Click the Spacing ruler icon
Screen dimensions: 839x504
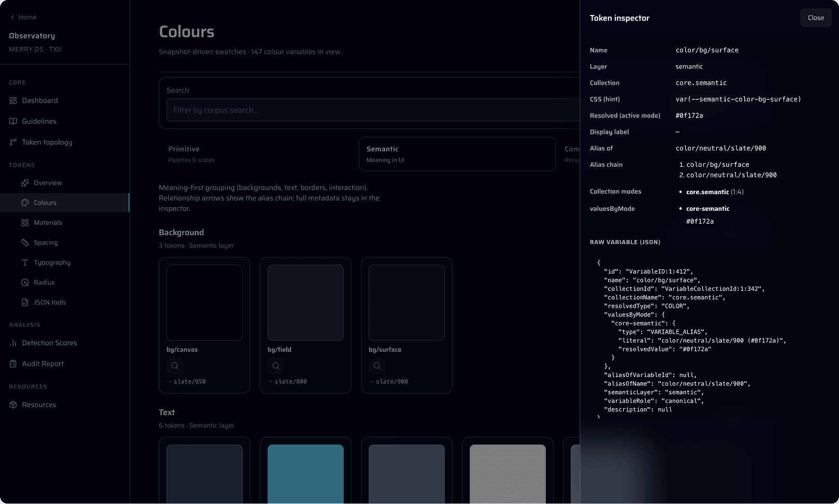click(25, 242)
